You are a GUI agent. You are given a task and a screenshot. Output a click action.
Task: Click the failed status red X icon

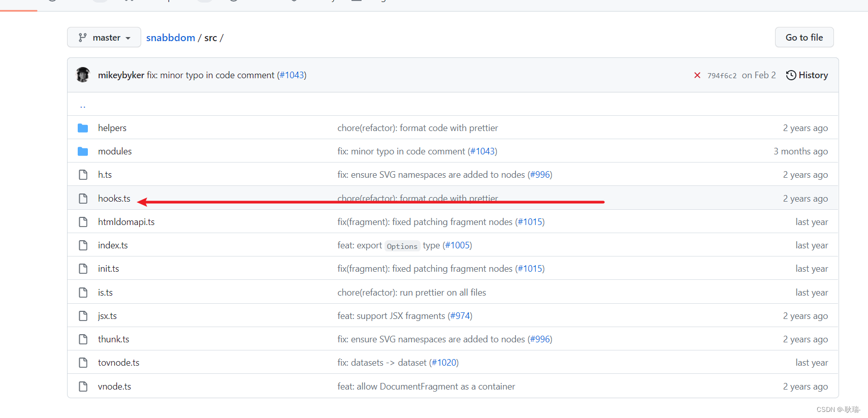tap(697, 75)
